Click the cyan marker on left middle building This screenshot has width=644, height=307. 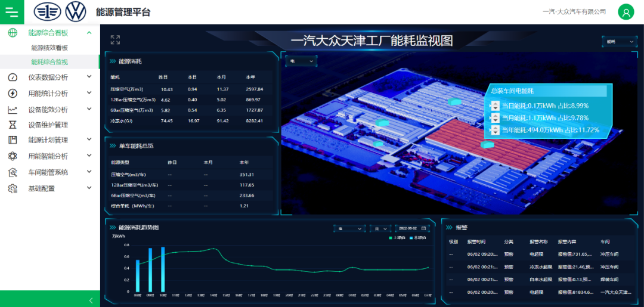click(382, 122)
